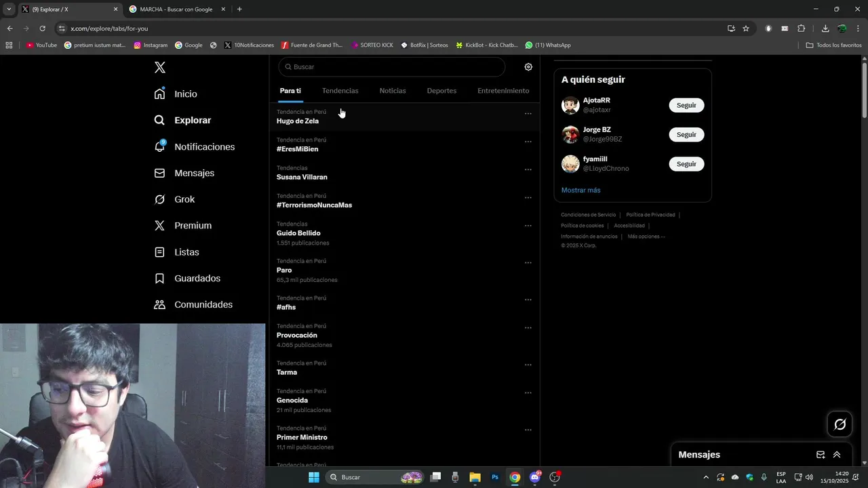
Task: Open Listas from sidebar
Action: (176, 252)
